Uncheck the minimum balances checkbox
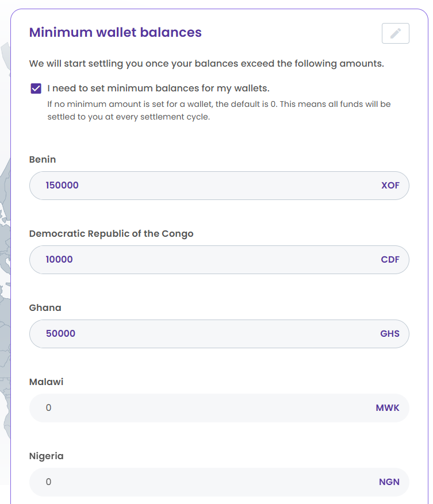The width and height of the screenshot is (433, 504). [36, 89]
